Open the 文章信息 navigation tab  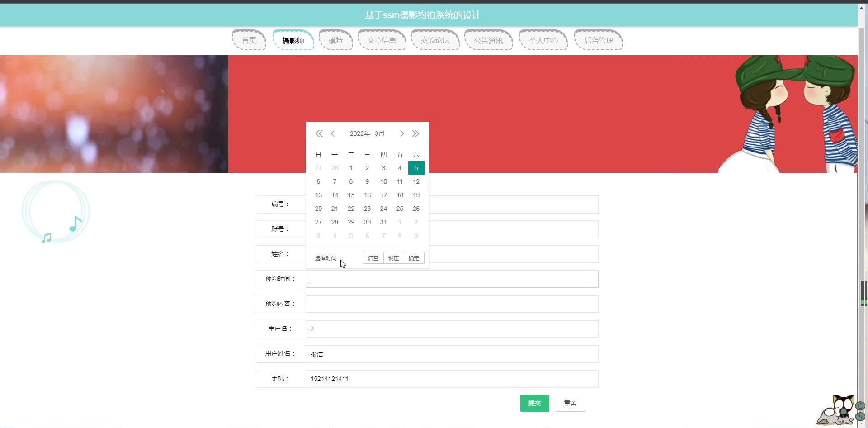coord(382,40)
